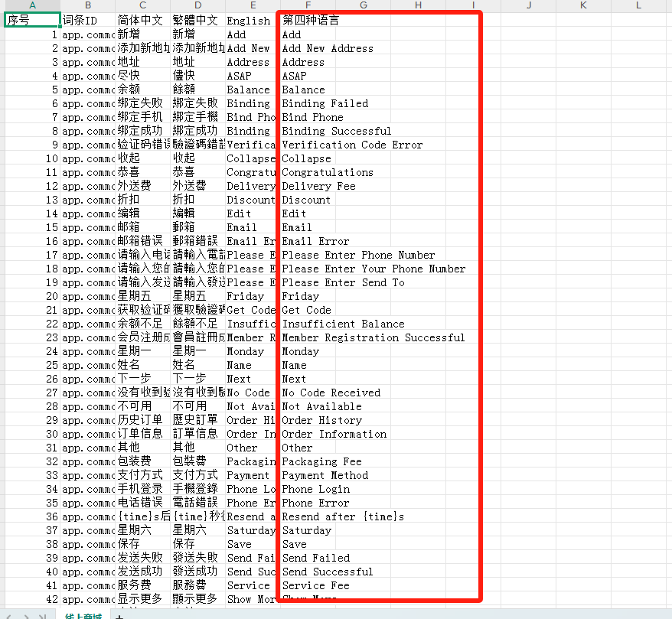This screenshot has width=672, height=619.
Task: Select the 'Packaging Fee' cell
Action: point(308,461)
